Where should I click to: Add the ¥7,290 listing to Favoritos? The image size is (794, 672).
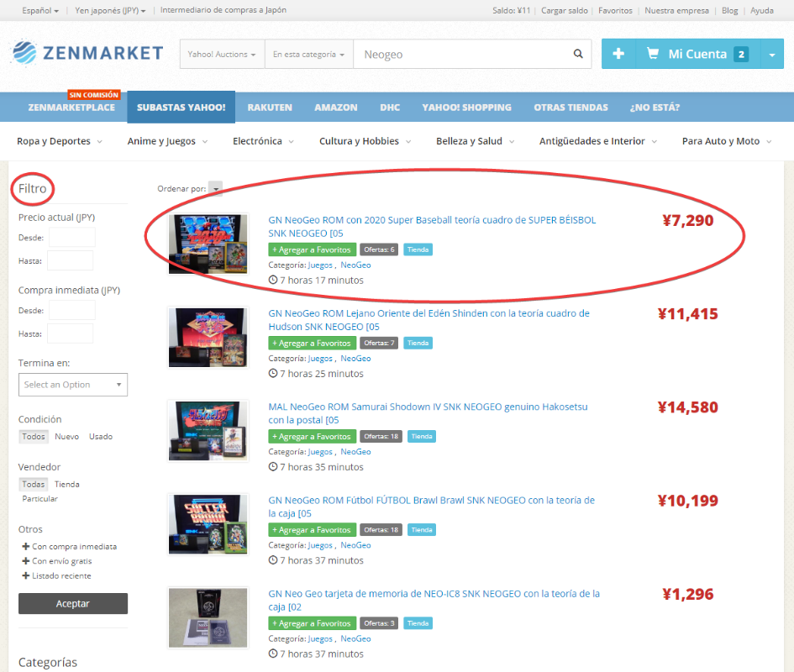[x=312, y=249]
